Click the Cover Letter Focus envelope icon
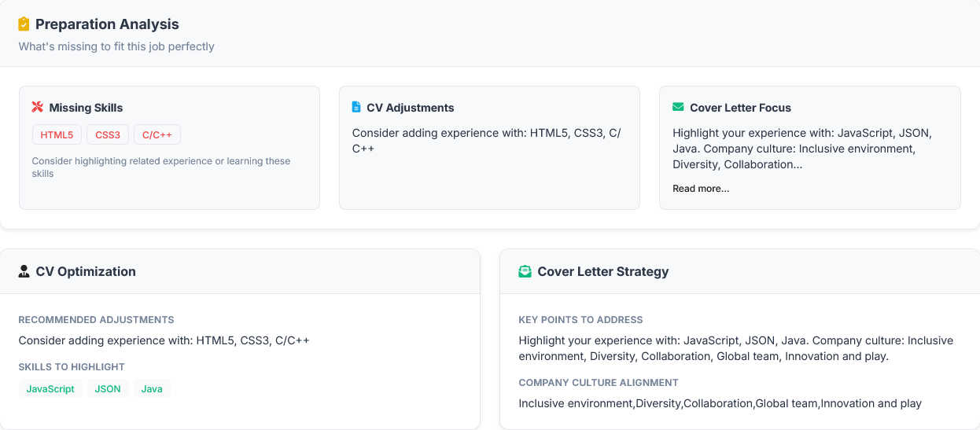Screen dimensions: 980x430 pyautogui.click(x=678, y=107)
